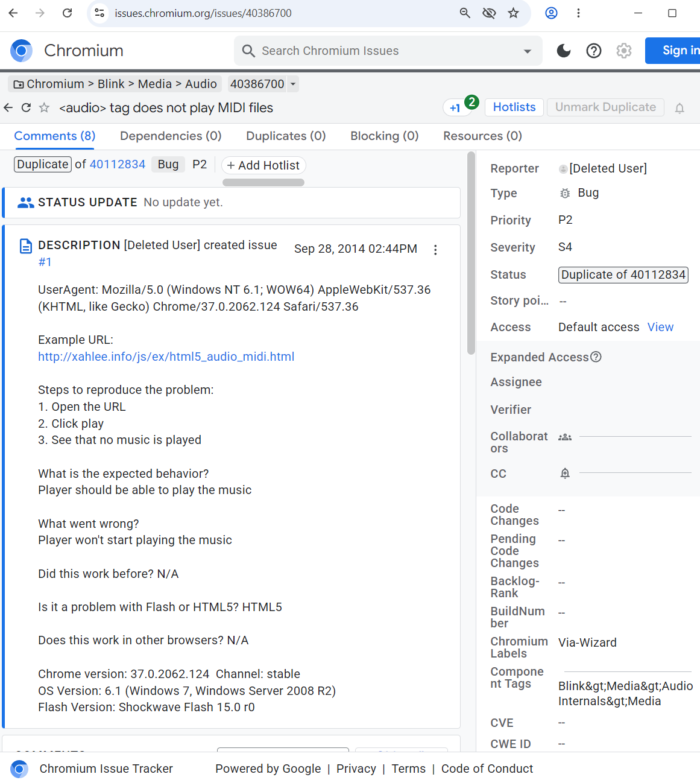The height and width of the screenshot is (780, 700).
Task: Click Severity value S4 in sidebar
Action: pyautogui.click(x=565, y=247)
